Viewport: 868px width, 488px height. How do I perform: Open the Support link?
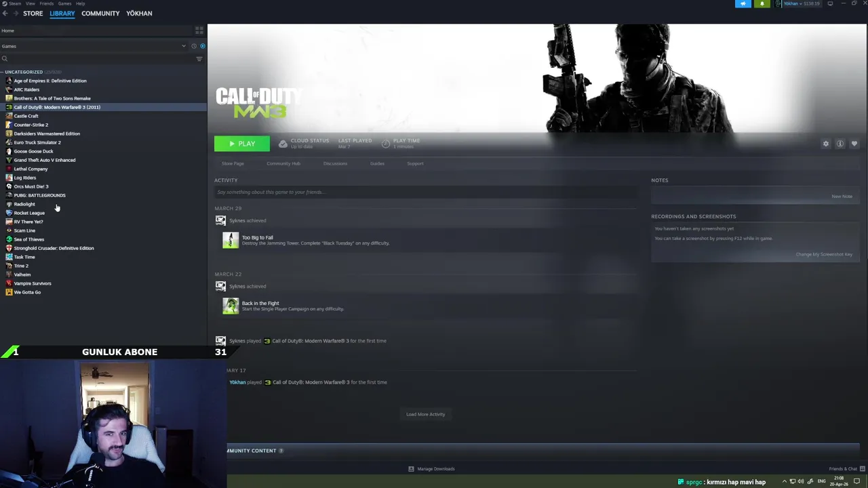coord(415,163)
